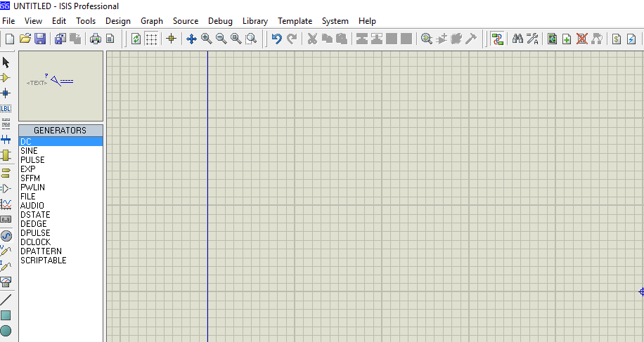Screen dimensions: 644x342
Task: Zoom to a selected area
Action: pos(251,39)
